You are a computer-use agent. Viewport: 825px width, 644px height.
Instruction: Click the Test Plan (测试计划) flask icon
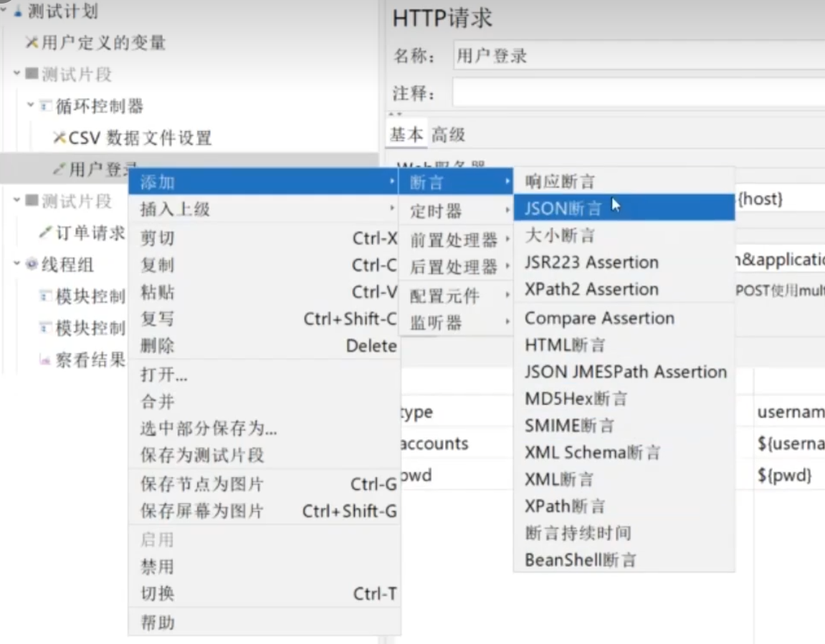click(18, 11)
